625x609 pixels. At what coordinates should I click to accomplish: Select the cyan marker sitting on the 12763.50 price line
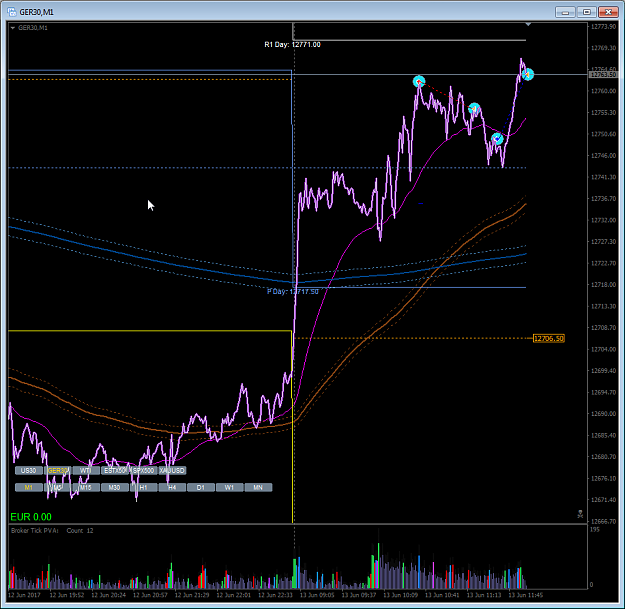(x=528, y=74)
